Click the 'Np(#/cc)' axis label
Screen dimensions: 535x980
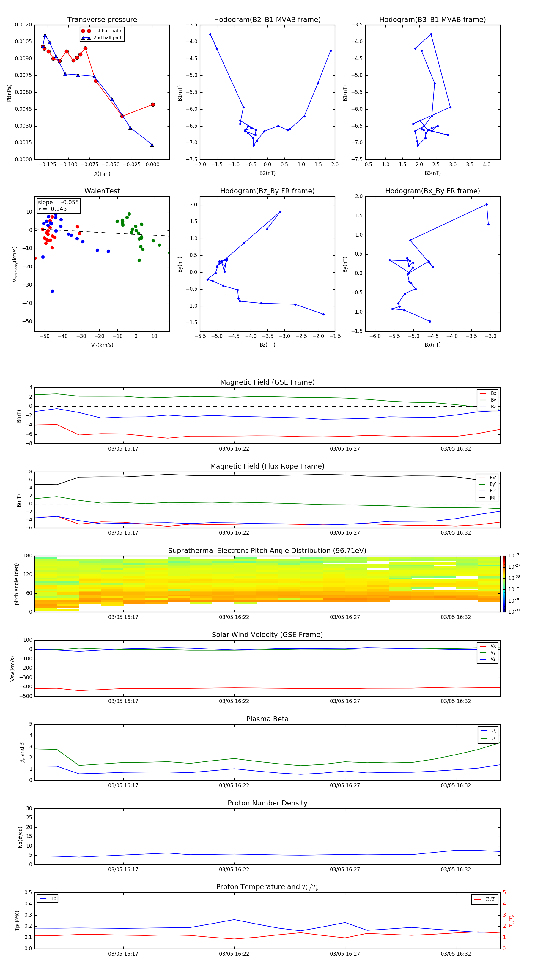20,837
